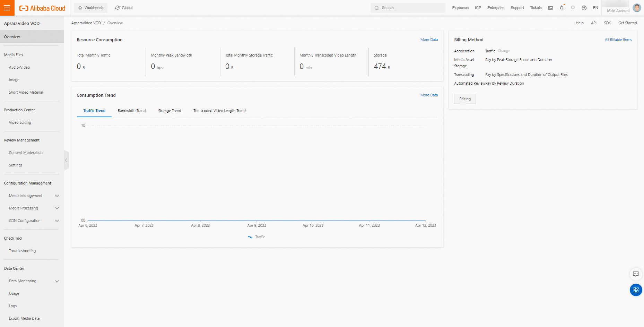Image resolution: width=644 pixels, height=327 pixels.
Task: Open More Data in Resource Consumption
Action: click(429, 40)
